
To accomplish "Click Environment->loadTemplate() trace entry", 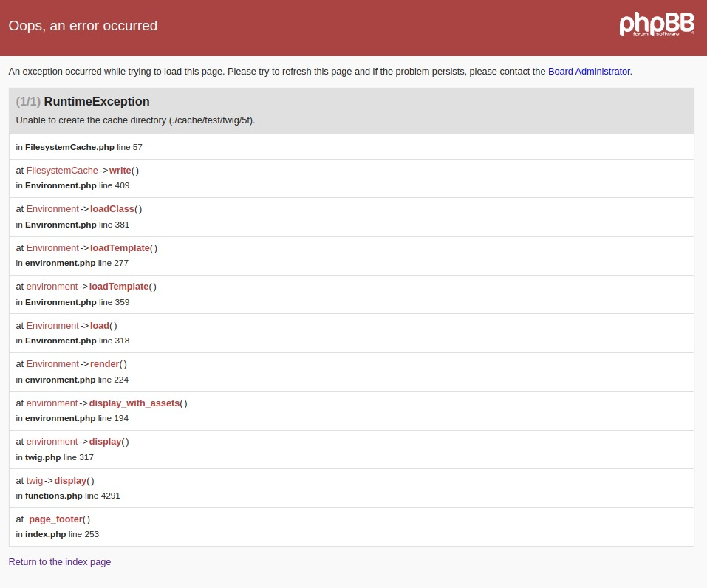I will 86,248.
